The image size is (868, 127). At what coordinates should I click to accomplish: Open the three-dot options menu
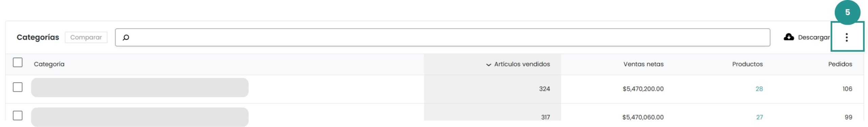[x=846, y=37]
